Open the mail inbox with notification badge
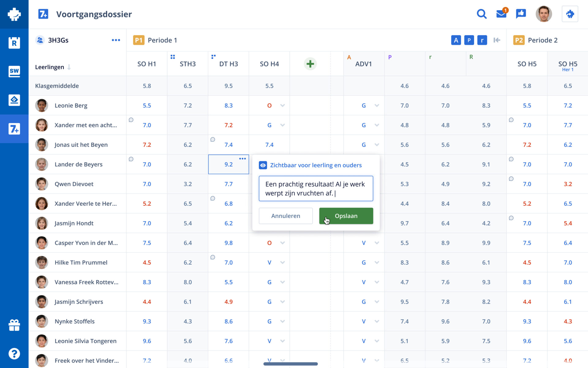588x368 pixels. [x=501, y=14]
